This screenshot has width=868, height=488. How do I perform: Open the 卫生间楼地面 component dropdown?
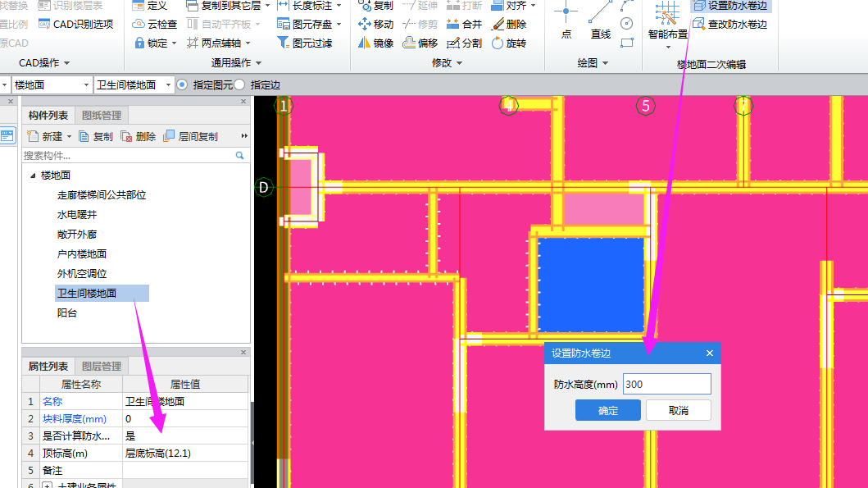[168, 84]
